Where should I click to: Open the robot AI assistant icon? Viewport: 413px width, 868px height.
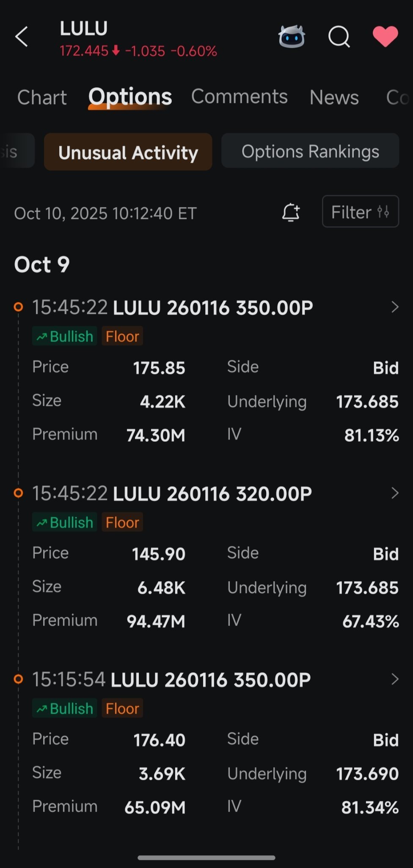tap(292, 36)
